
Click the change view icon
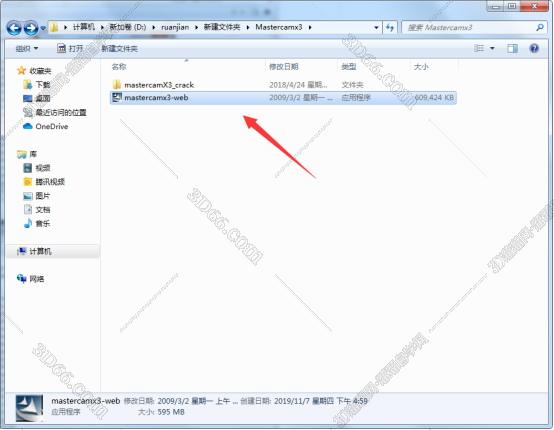[x=479, y=48]
